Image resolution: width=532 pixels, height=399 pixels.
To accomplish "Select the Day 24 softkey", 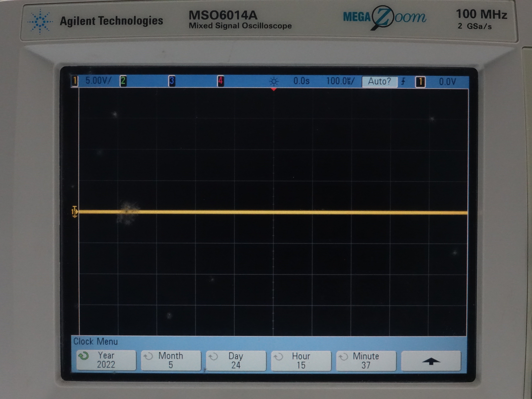I will point(236,361).
